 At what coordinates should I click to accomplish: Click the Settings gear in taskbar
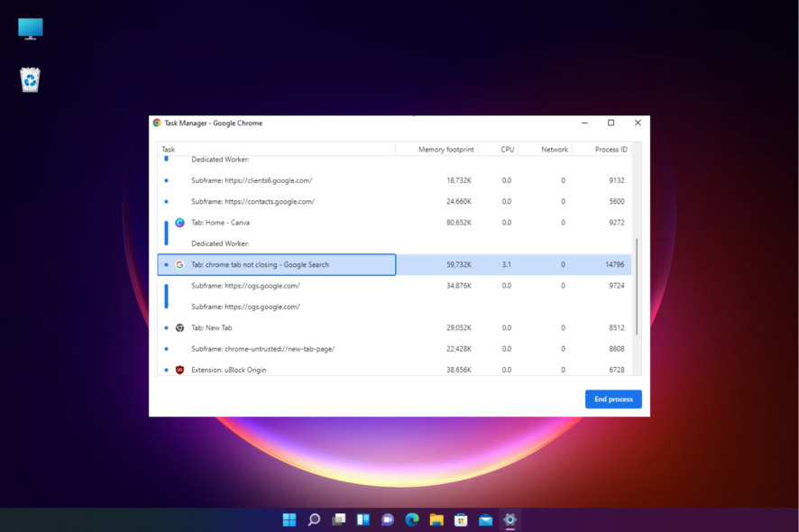tap(510, 519)
